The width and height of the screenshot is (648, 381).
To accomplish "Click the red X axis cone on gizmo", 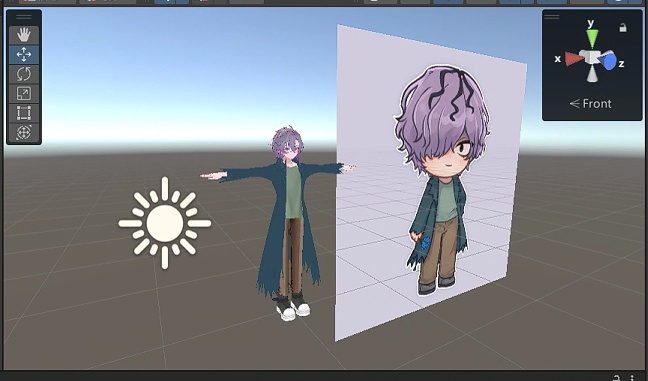I will click(x=574, y=59).
